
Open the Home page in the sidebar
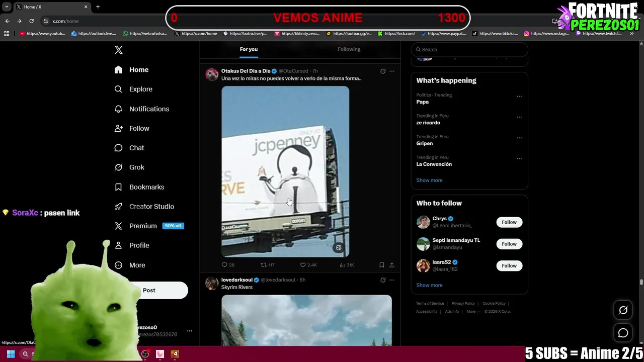(x=131, y=70)
